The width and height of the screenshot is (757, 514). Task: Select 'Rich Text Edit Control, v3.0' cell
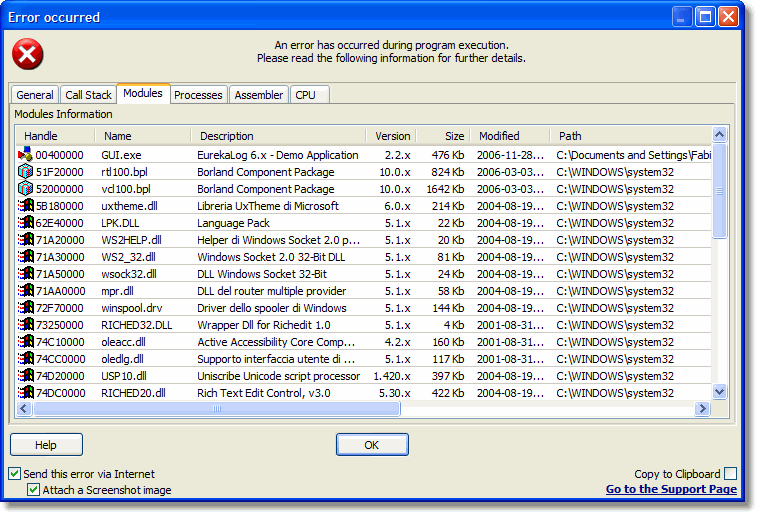264,393
